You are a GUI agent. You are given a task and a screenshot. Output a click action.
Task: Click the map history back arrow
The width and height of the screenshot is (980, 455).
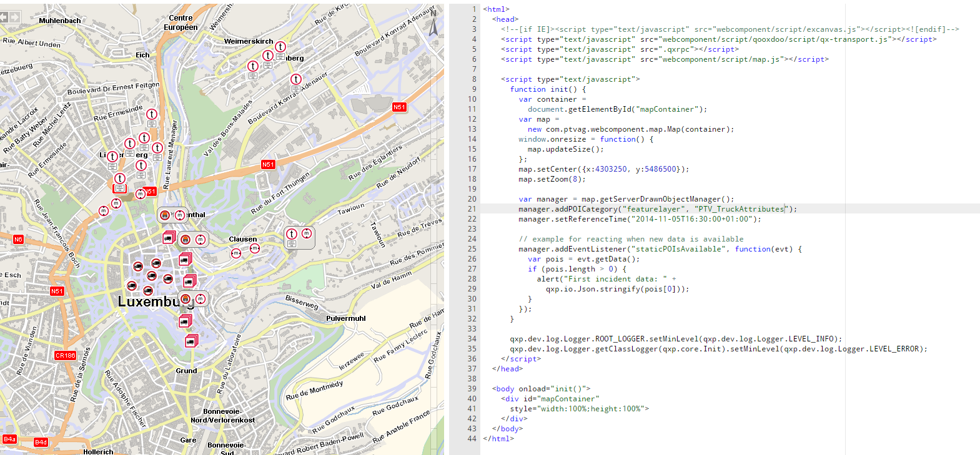pyautogui.click(x=3, y=17)
